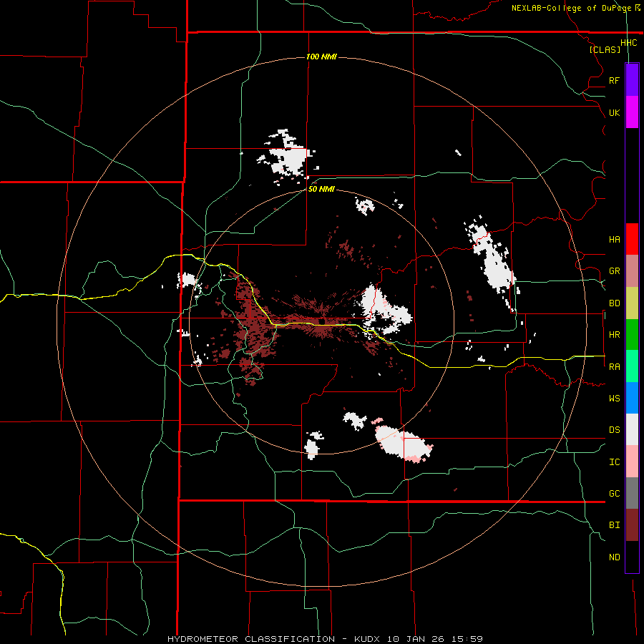Select the GC gray legend swatch

pos(632,493)
